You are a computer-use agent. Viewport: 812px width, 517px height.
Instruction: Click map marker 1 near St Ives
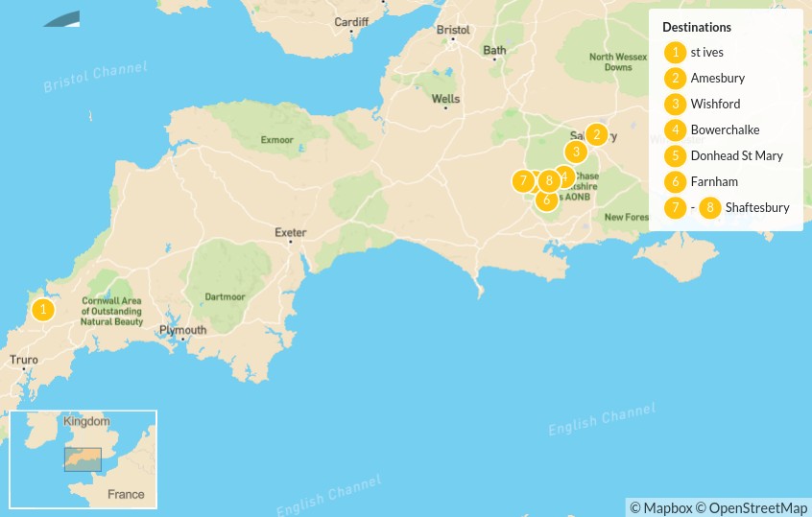(x=43, y=310)
